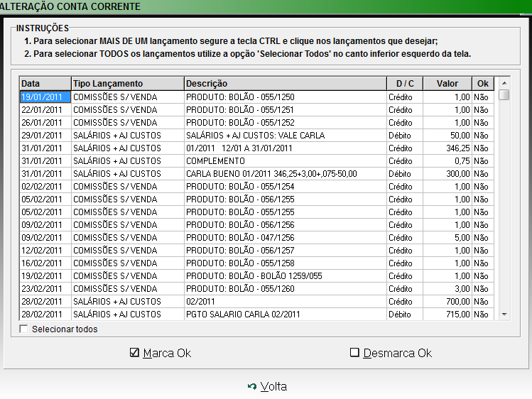Select row PRODUTO: BOLÃO - 056/1255

(257, 199)
